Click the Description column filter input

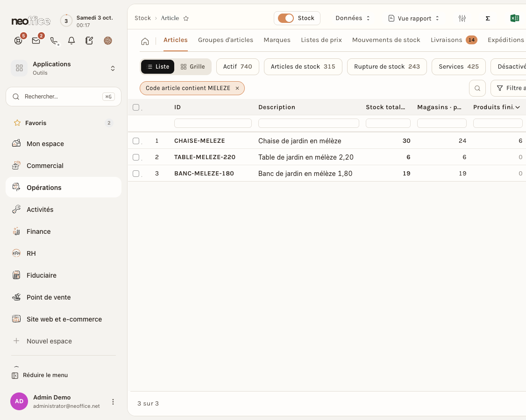point(309,123)
